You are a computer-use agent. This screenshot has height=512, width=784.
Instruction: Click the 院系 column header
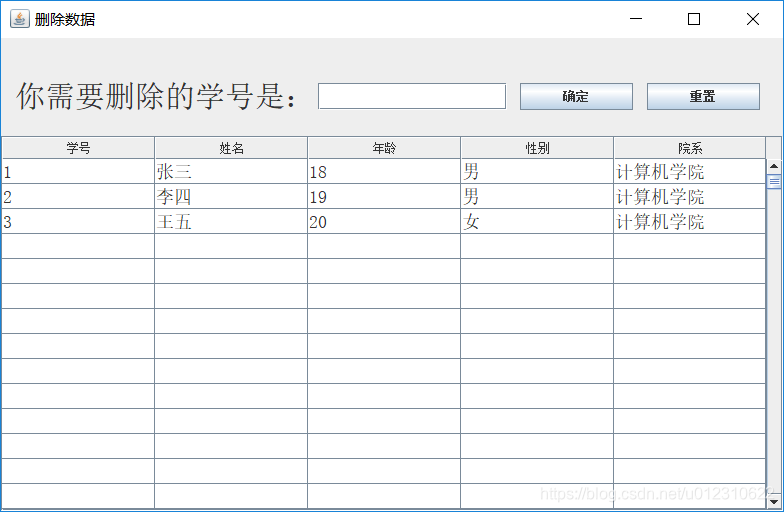690,148
